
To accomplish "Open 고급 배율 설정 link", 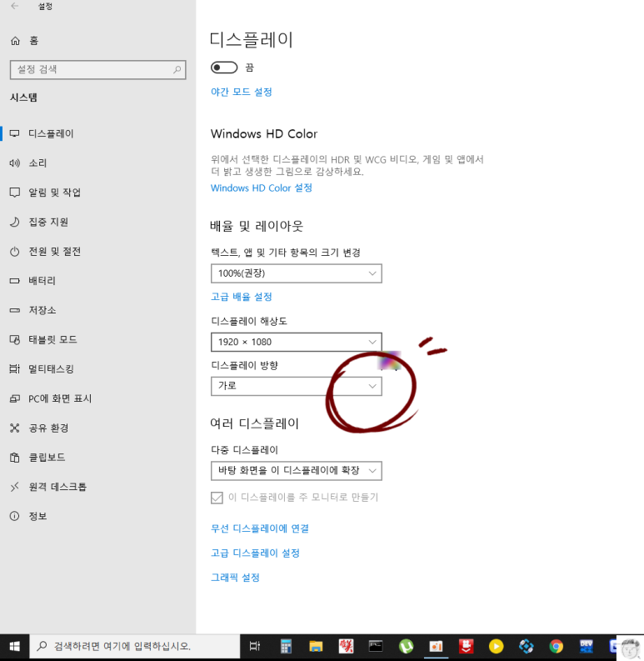I will click(x=241, y=297).
